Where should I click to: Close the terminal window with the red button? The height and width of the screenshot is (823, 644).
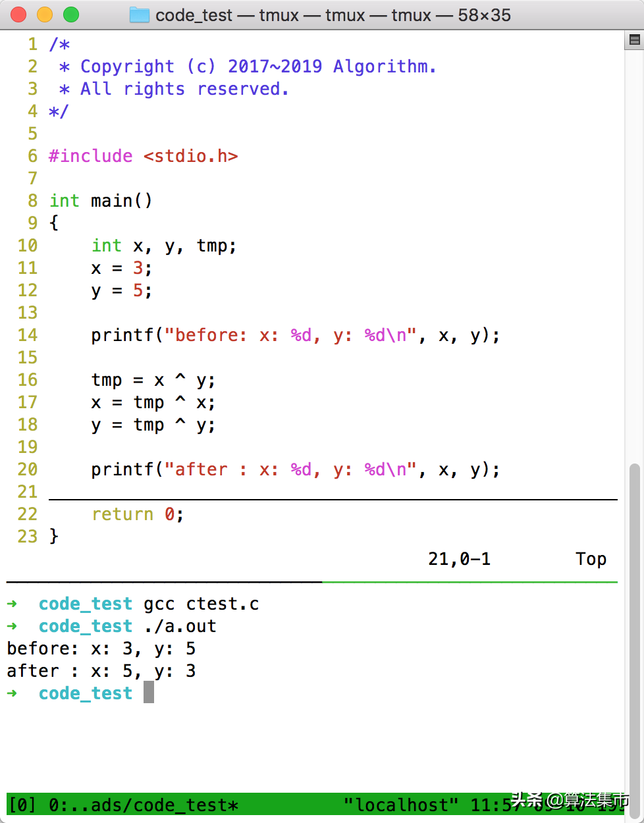[x=18, y=14]
